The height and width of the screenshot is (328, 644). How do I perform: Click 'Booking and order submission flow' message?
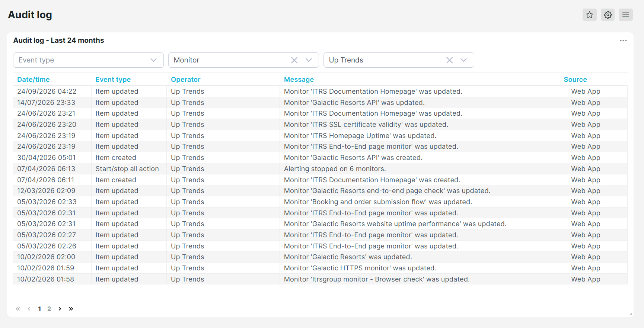point(378,202)
